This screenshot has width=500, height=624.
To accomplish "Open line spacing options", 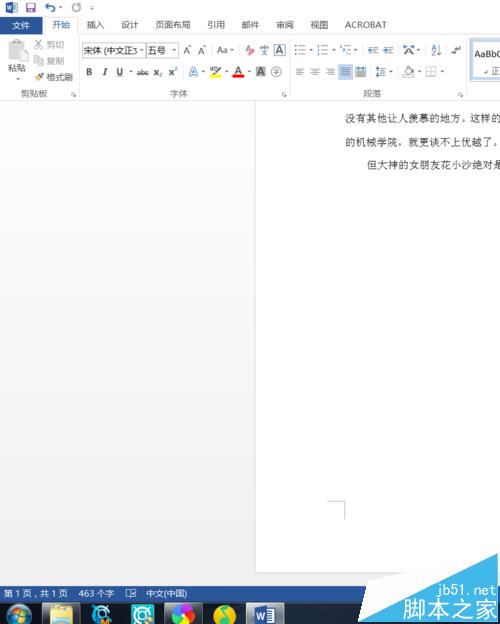I will tap(383, 72).
